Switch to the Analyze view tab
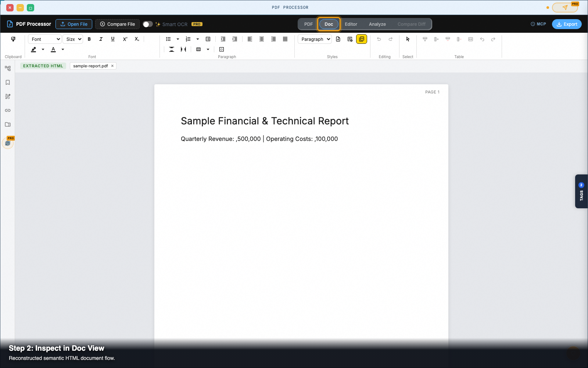588x368 pixels. click(377, 24)
